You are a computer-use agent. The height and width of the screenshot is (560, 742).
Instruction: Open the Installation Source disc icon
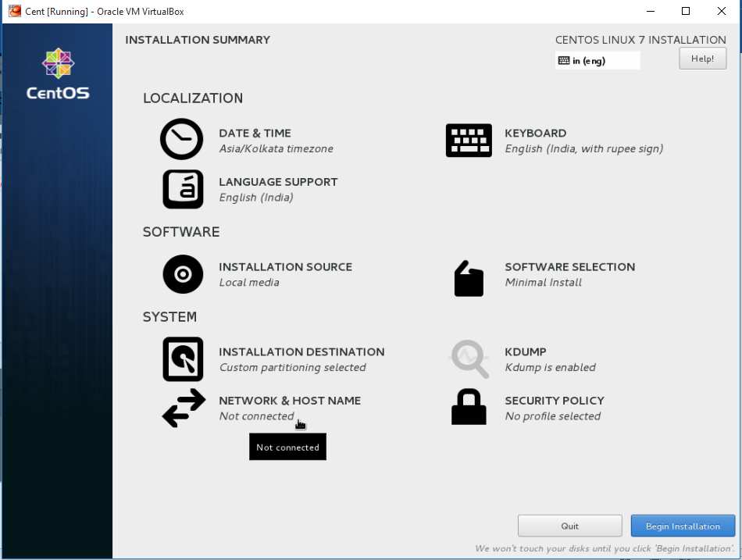pyautogui.click(x=183, y=274)
